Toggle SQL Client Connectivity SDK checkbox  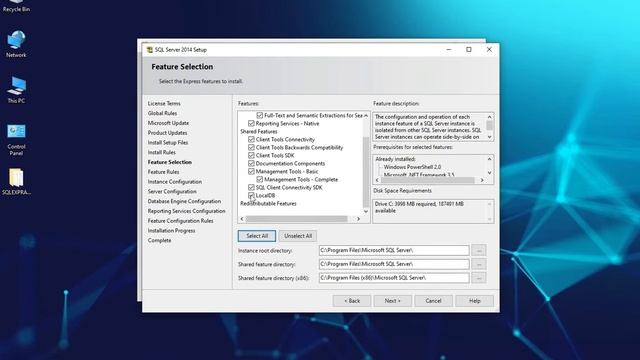coord(251,187)
